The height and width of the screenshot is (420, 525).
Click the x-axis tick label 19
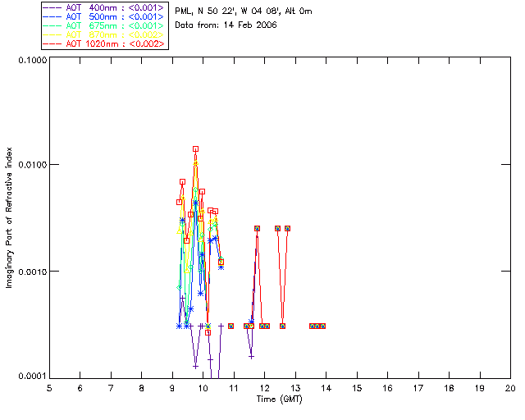(x=480, y=388)
